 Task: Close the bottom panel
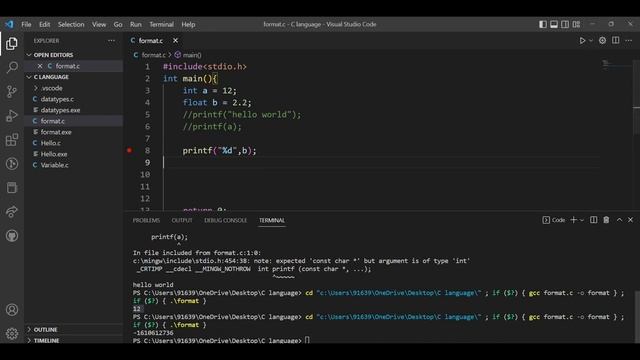(630, 220)
